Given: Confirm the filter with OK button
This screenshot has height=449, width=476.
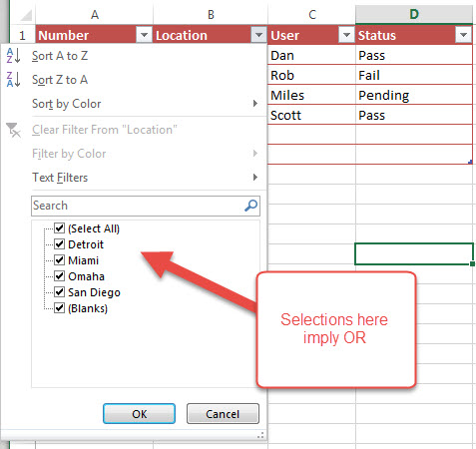Looking at the screenshot, I should click(x=139, y=414).
